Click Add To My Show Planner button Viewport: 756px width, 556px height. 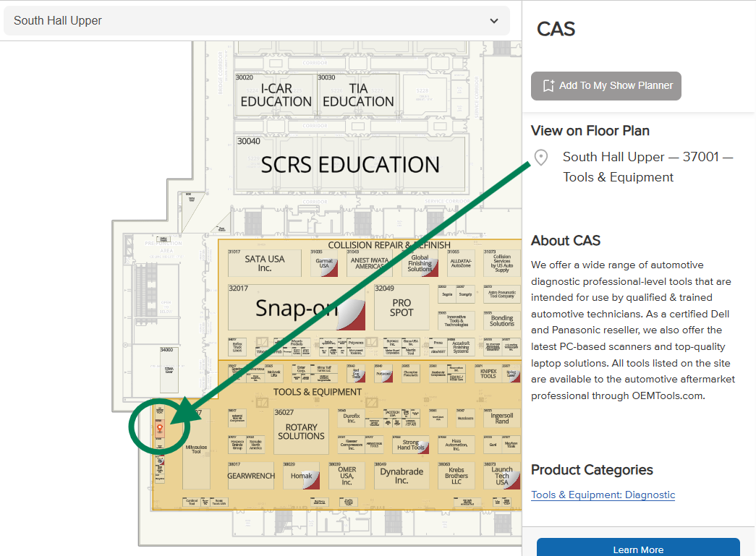tap(606, 86)
